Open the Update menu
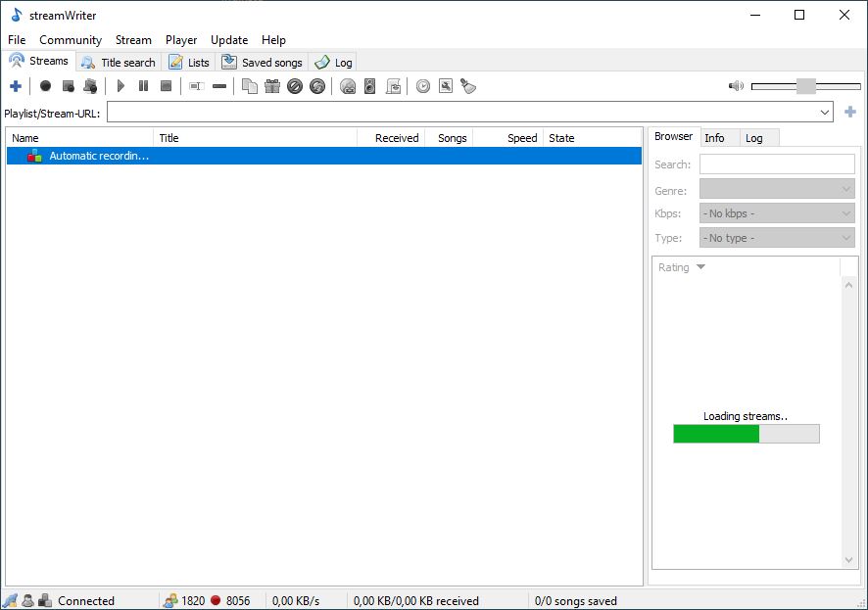The image size is (868, 610). tap(229, 40)
